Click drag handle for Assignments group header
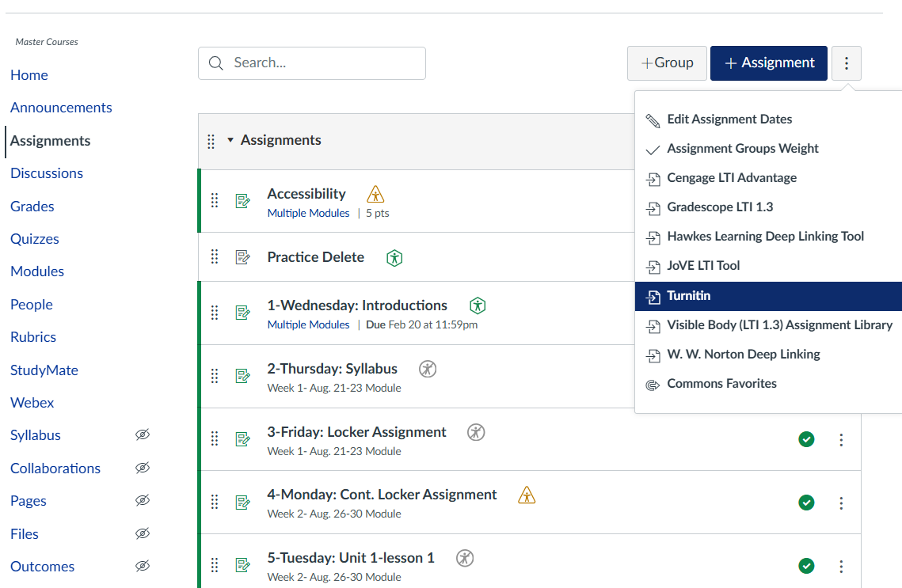 coord(211,141)
